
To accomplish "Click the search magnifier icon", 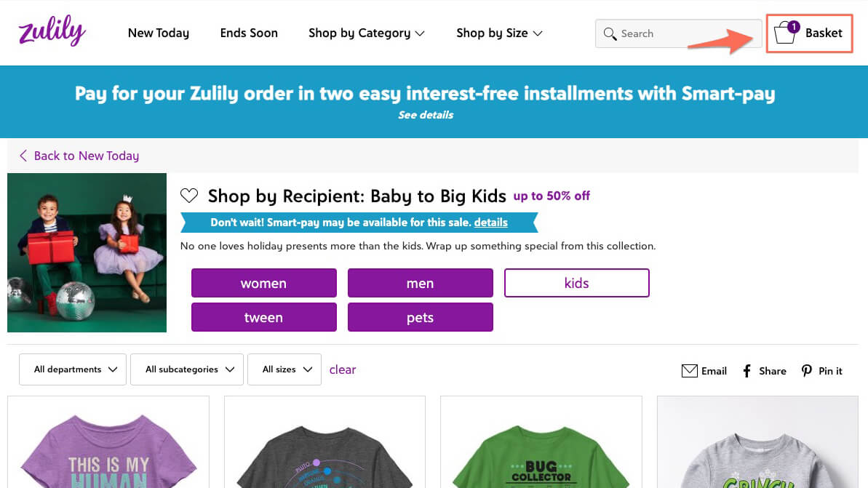I will (610, 33).
